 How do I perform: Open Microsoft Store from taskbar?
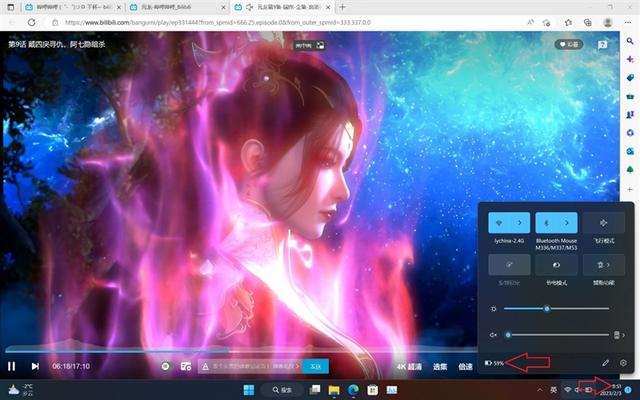[x=373, y=390]
